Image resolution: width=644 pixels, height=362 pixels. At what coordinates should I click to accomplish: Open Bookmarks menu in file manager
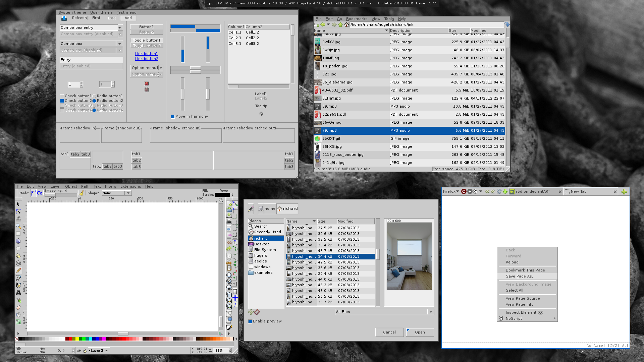coord(357,19)
